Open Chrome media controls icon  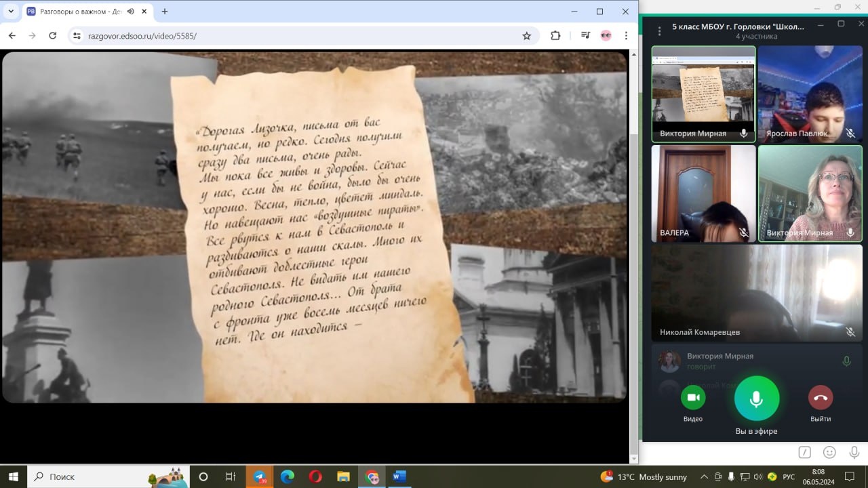click(x=585, y=36)
